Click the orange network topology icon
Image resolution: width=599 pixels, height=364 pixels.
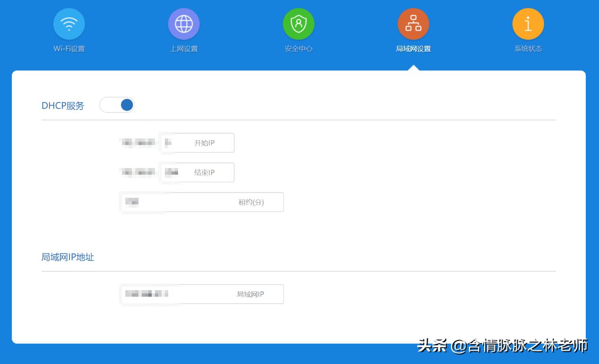click(x=413, y=24)
